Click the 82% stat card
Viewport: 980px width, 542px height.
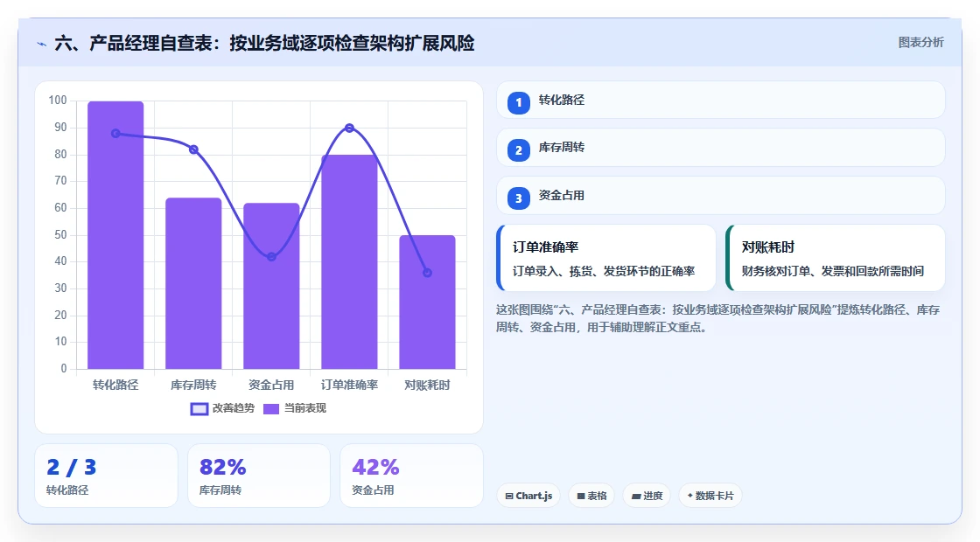(259, 476)
